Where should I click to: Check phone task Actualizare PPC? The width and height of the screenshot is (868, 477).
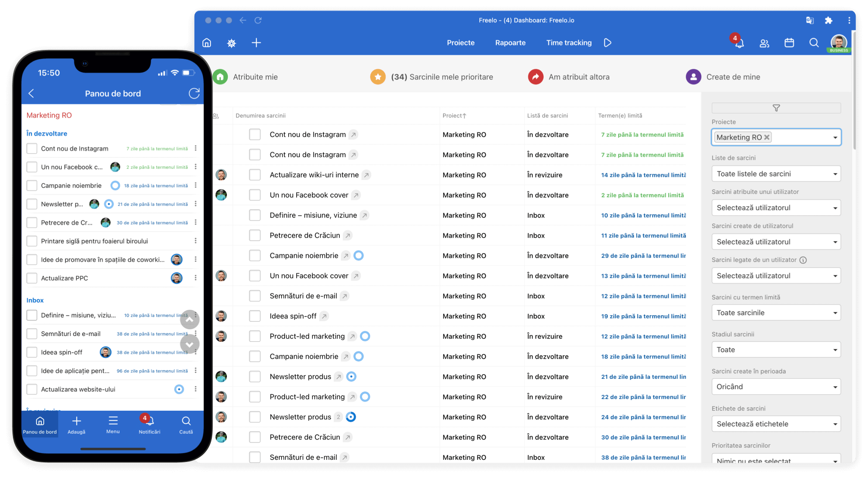point(32,278)
